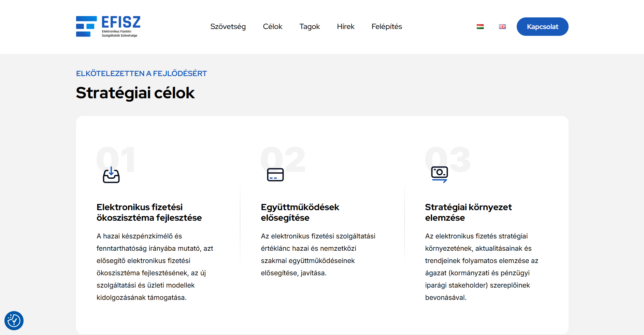Click the paragraph starting "Az elektronikus fizetés stratégiai"

pyautogui.click(x=482, y=267)
